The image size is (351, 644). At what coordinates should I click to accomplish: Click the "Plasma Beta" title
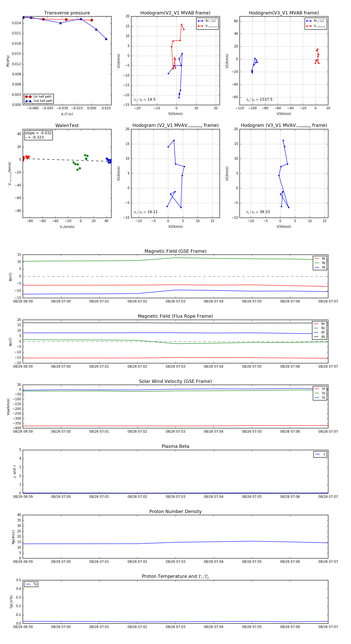coord(175,446)
